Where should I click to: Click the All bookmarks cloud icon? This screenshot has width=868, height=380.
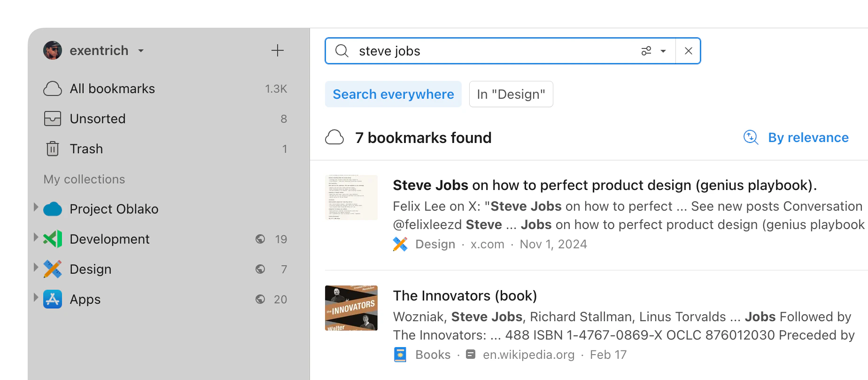coord(53,88)
